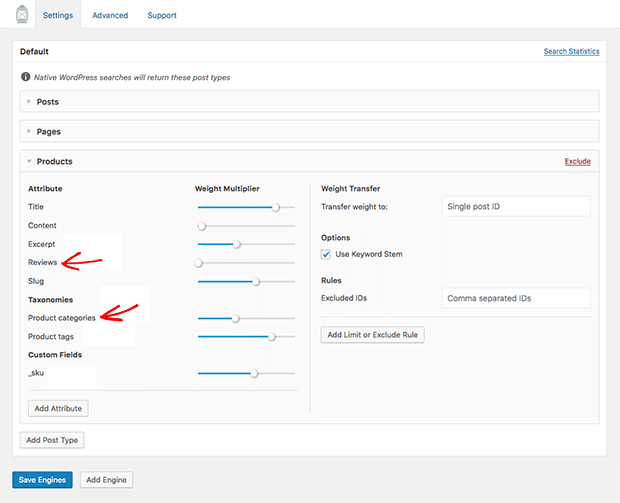The height and width of the screenshot is (503, 620).
Task: Click the Title weight slider handle
Action: click(276, 207)
